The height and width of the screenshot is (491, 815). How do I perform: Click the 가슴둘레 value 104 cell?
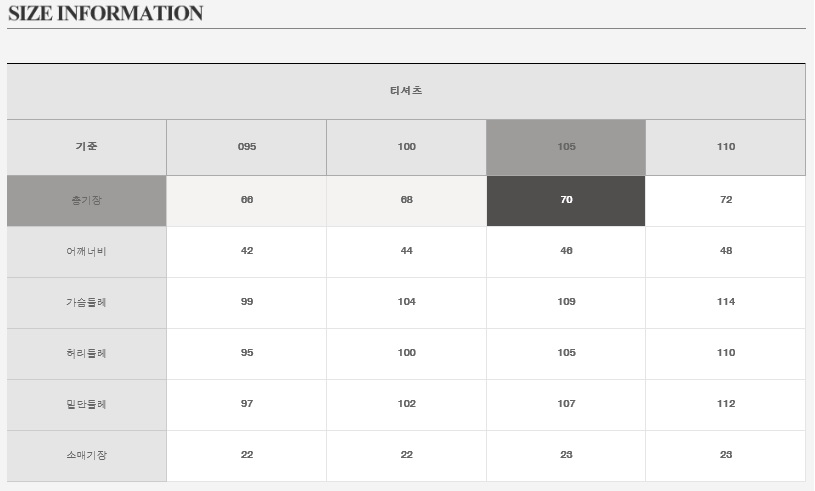coord(406,302)
